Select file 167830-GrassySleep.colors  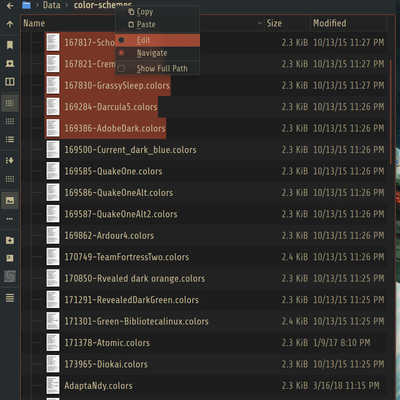pos(117,85)
